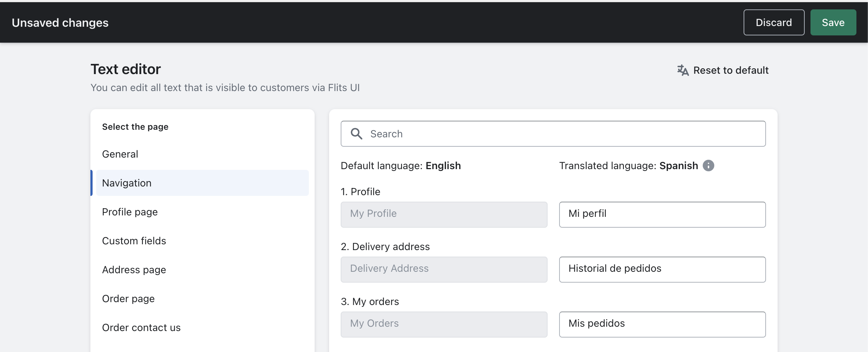Click the My Orders default text field

click(x=444, y=324)
